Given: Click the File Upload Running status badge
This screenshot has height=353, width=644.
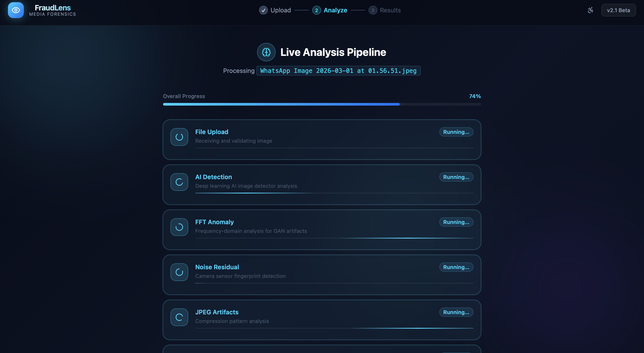Looking at the screenshot, I should pos(456,132).
